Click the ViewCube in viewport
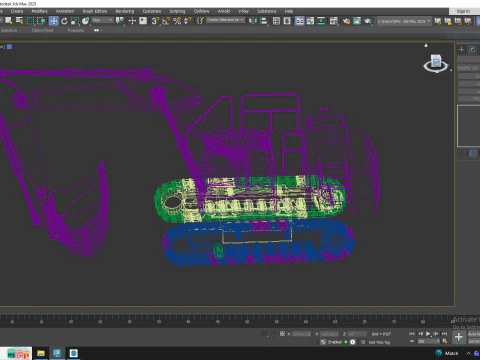The height and width of the screenshot is (360, 480). pos(436,63)
